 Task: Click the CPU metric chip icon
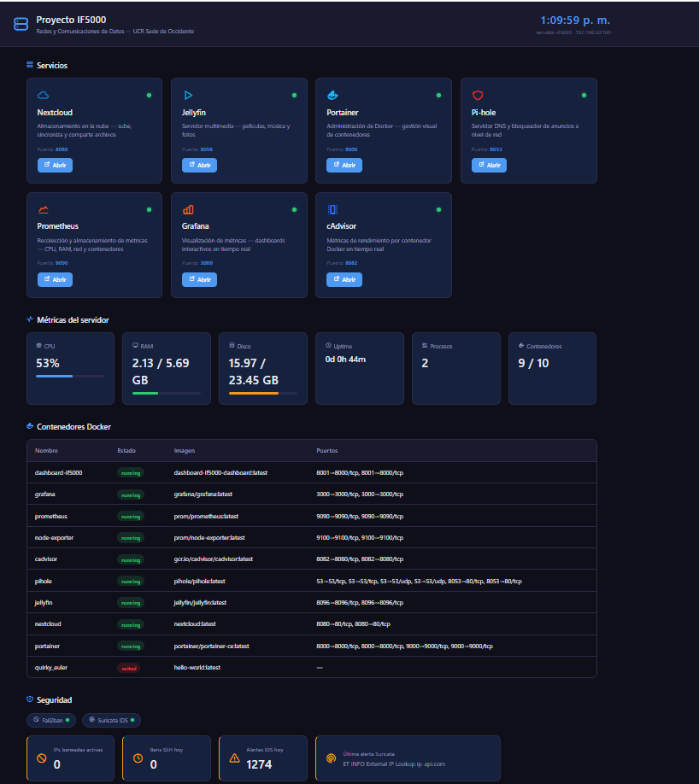39,346
